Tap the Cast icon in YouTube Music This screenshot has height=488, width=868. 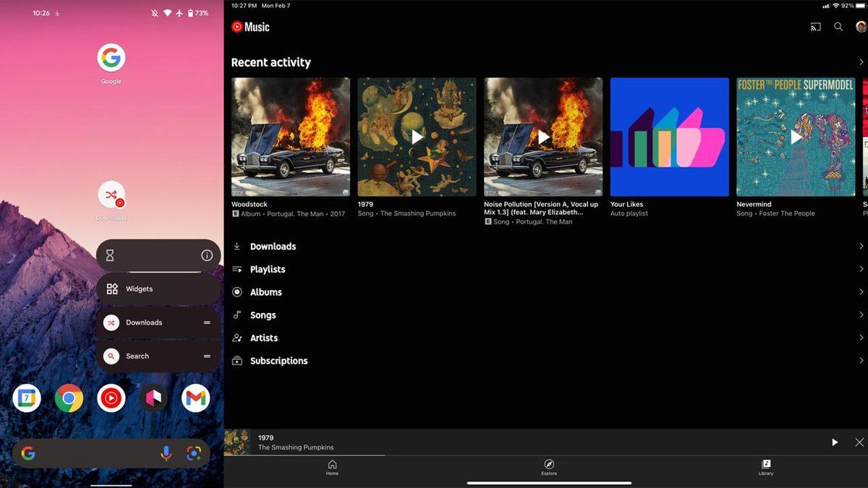(816, 27)
